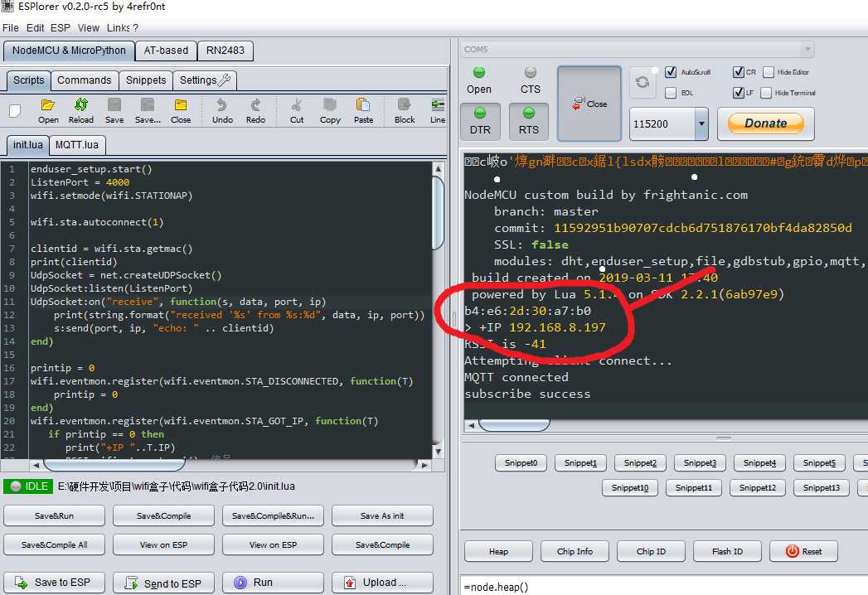Enable the Hide Editor checkbox

[x=769, y=72]
